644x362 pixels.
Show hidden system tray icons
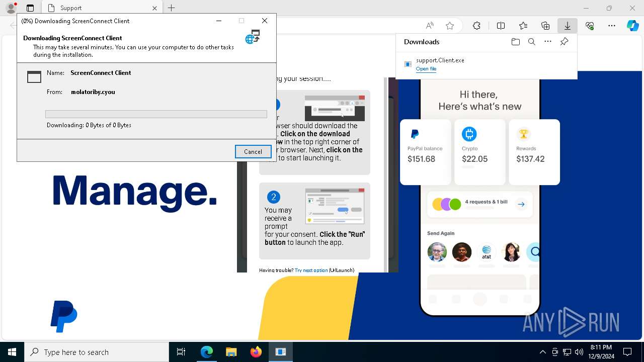(542, 352)
